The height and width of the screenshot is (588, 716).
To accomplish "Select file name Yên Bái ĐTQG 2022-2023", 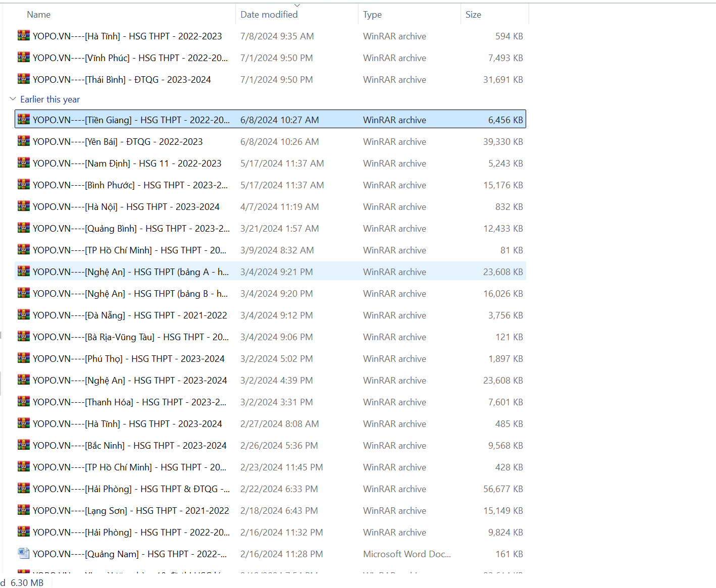I will coord(118,142).
